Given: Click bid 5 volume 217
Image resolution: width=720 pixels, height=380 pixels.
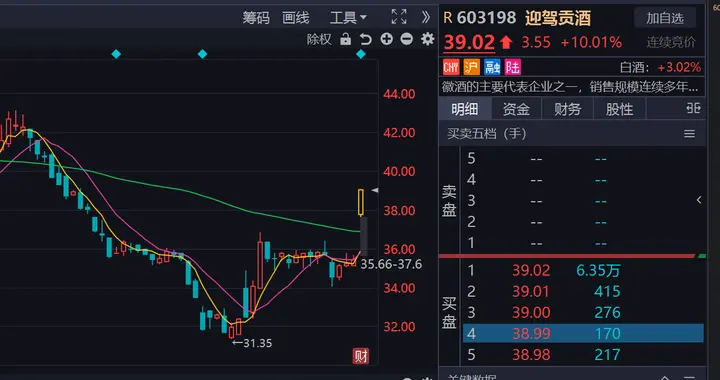Looking at the screenshot, I should click(607, 355).
